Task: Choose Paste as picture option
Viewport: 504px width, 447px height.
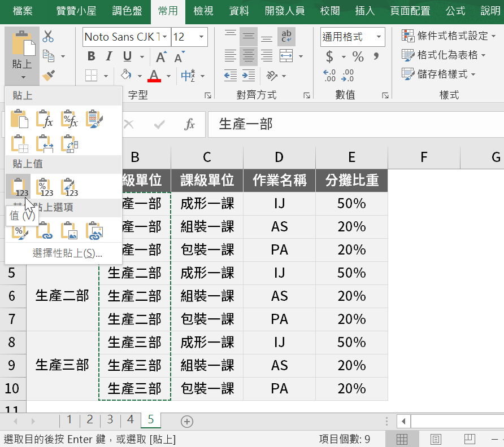Action: click(69, 231)
